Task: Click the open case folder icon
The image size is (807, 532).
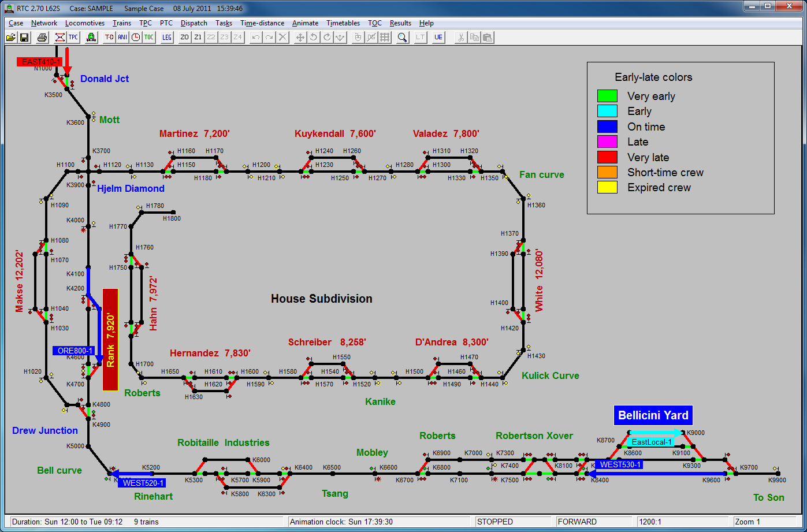Action: coord(10,38)
